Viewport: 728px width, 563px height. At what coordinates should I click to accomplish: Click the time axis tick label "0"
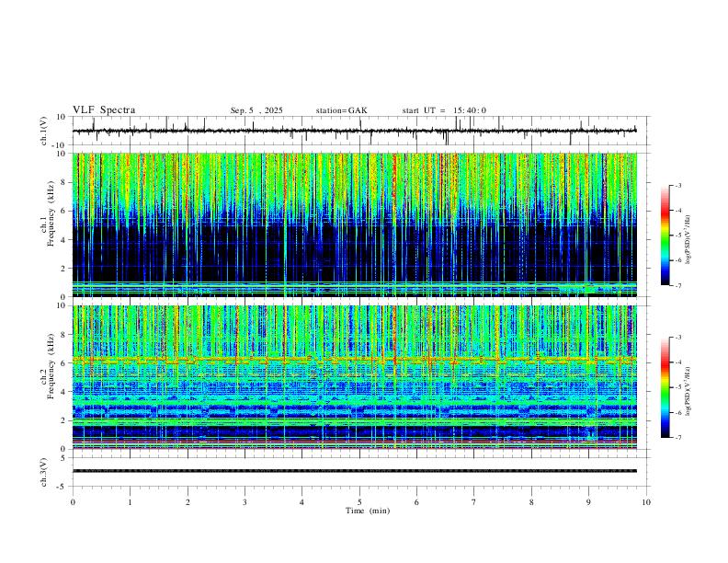click(x=73, y=502)
